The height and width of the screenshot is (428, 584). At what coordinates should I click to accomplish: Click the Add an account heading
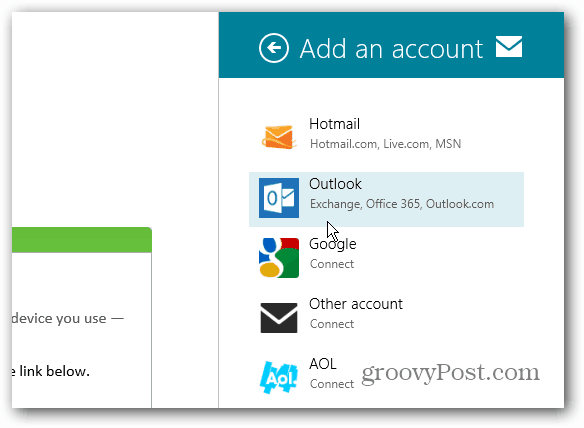click(391, 48)
